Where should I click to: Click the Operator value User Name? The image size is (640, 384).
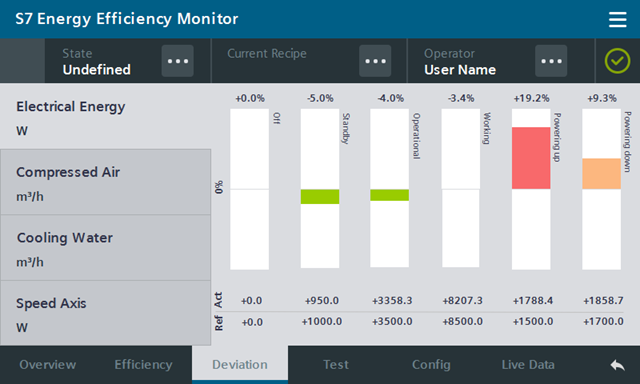(x=460, y=70)
